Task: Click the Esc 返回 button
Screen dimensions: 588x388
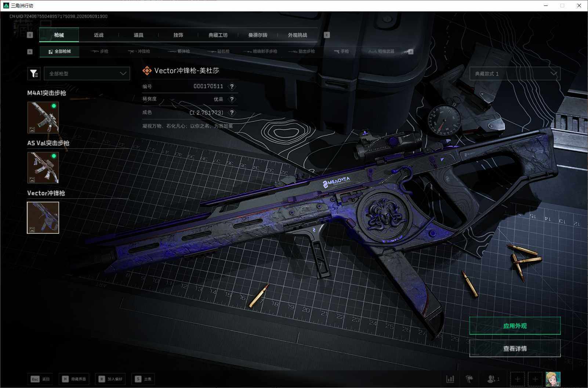Action: tap(40, 379)
